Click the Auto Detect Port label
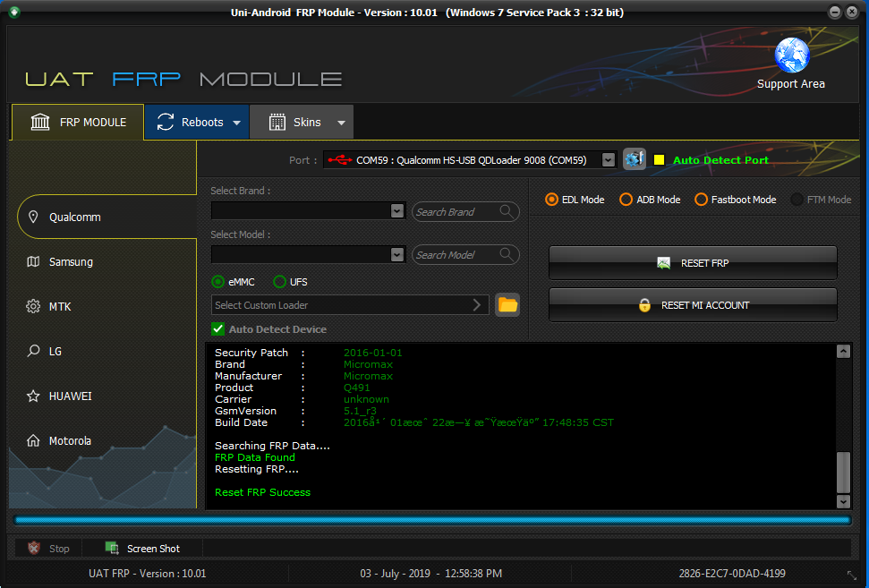This screenshot has height=588, width=869. [720, 160]
